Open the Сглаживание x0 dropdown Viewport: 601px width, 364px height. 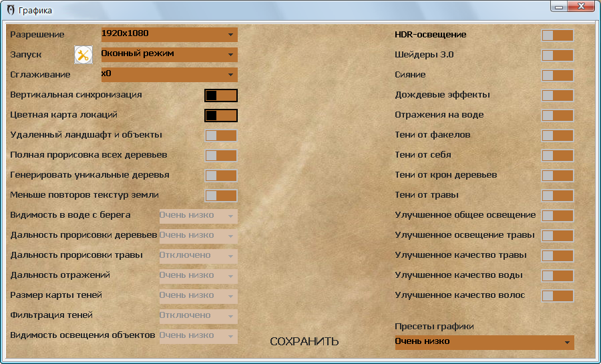click(x=169, y=74)
